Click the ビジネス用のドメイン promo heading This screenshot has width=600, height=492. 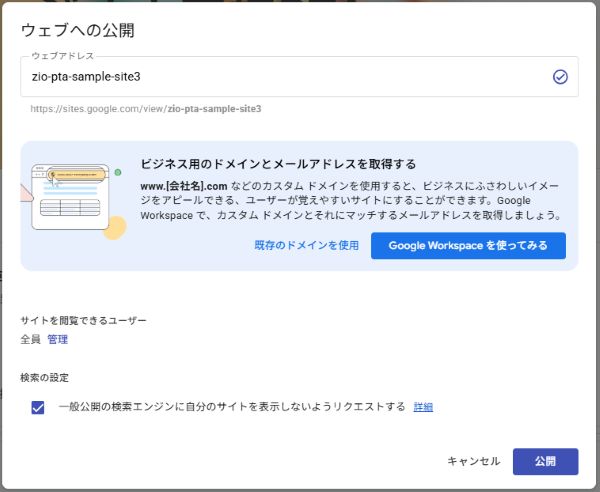(278, 164)
